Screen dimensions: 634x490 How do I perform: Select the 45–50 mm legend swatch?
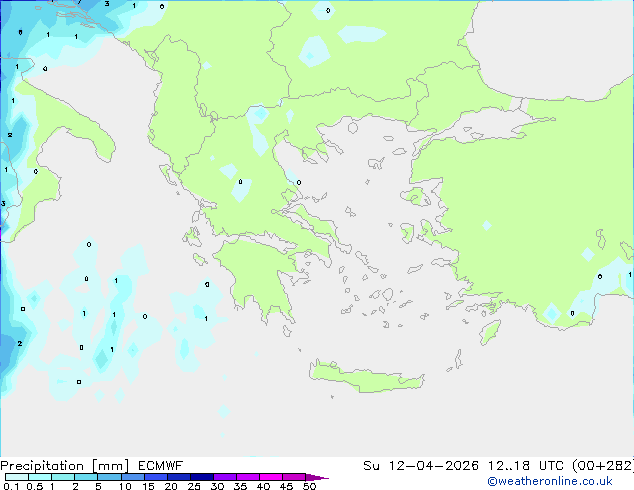click(294, 477)
